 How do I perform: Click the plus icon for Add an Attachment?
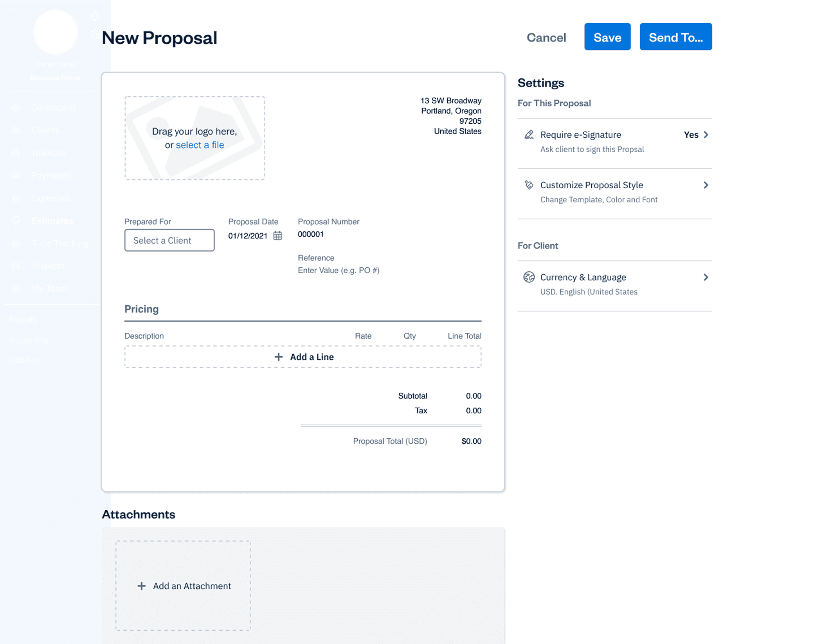142,586
